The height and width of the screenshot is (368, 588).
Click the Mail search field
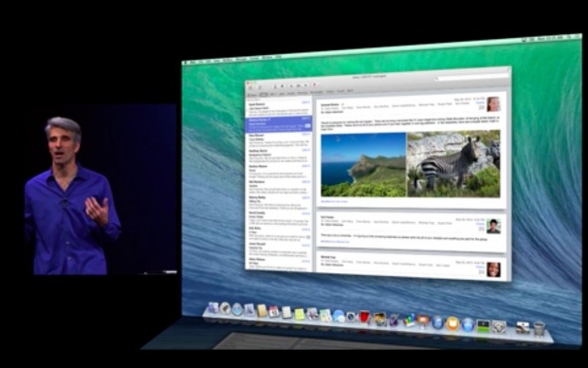(x=471, y=78)
